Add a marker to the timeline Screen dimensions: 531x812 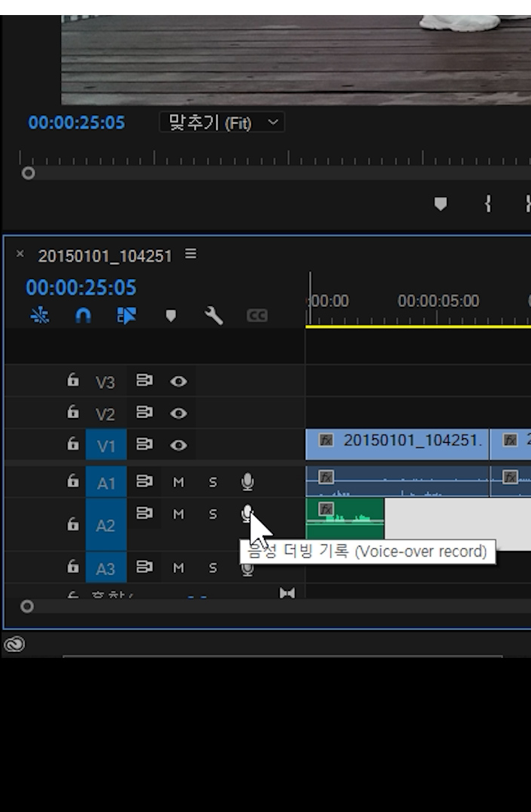(171, 316)
